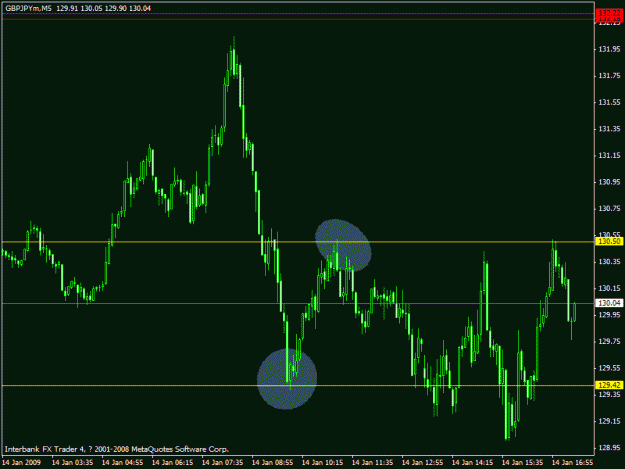Click the 130.75 price axis label
The width and height of the screenshot is (625, 469).
609,208
